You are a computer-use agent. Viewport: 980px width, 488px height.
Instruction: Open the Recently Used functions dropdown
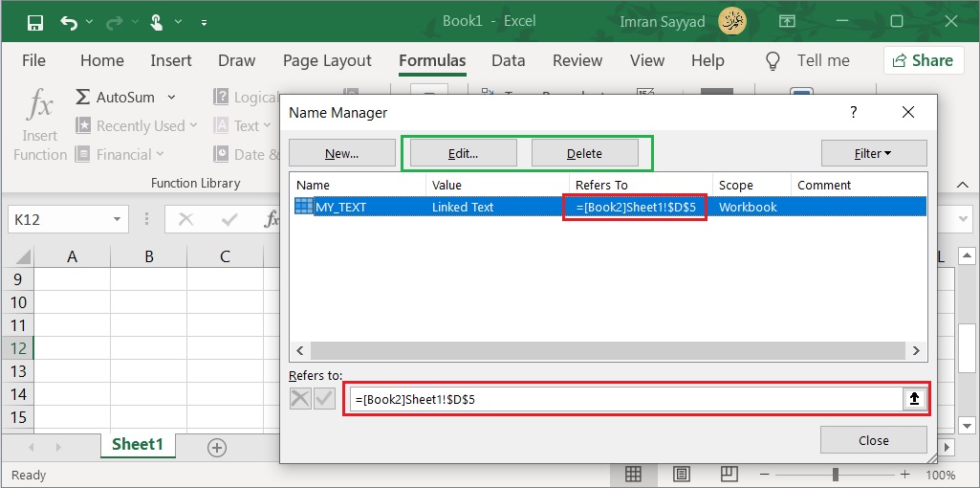137,125
